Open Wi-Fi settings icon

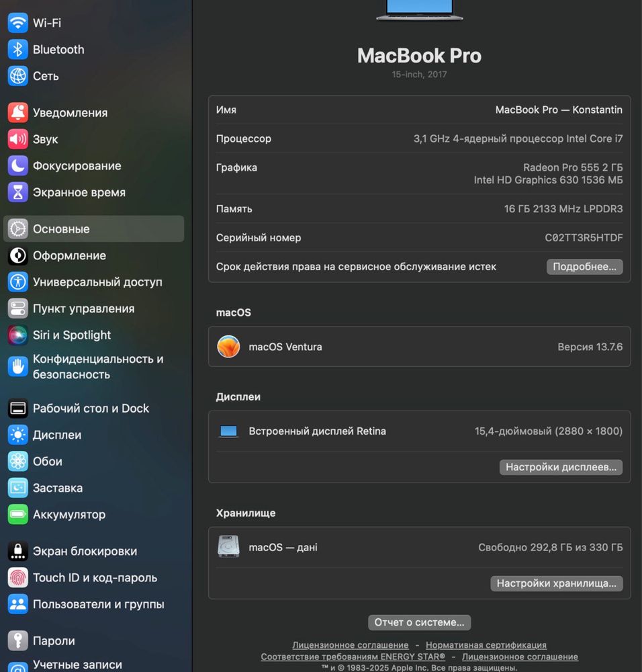17,23
